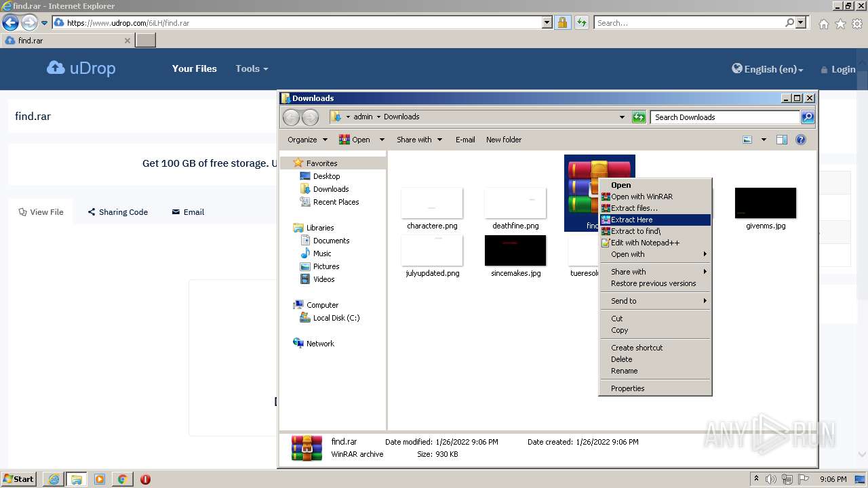Screen dimensions: 868x488
Task: Select Network in navigation pane
Action: coord(319,344)
